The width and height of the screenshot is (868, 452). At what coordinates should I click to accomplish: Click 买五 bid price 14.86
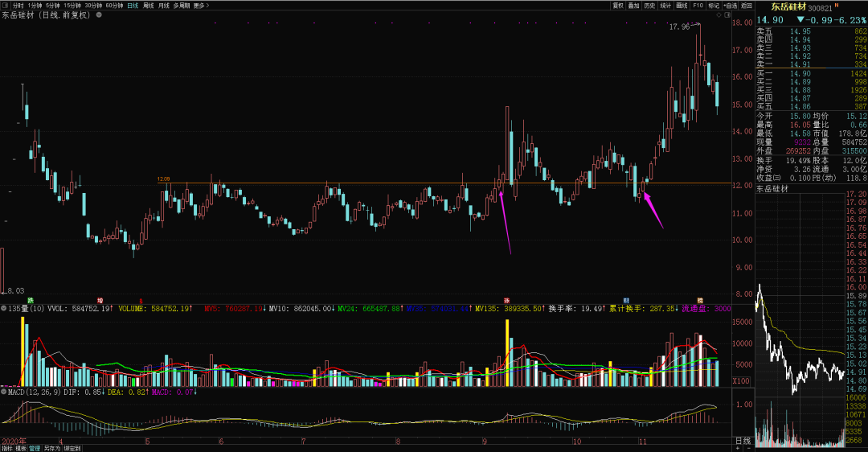point(800,106)
